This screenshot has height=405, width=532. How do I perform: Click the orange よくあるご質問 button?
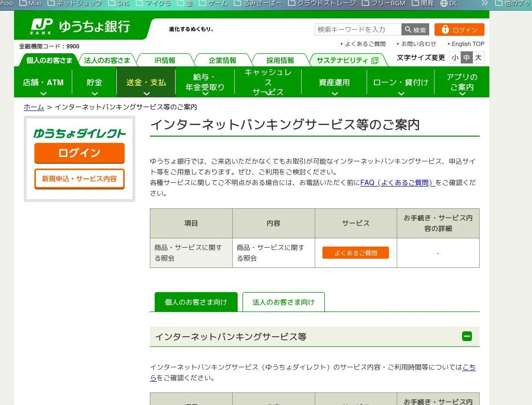click(355, 253)
